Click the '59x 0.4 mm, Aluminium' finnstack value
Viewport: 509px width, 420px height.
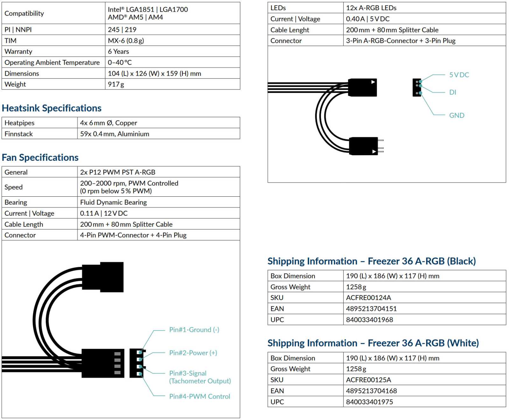[x=115, y=134]
